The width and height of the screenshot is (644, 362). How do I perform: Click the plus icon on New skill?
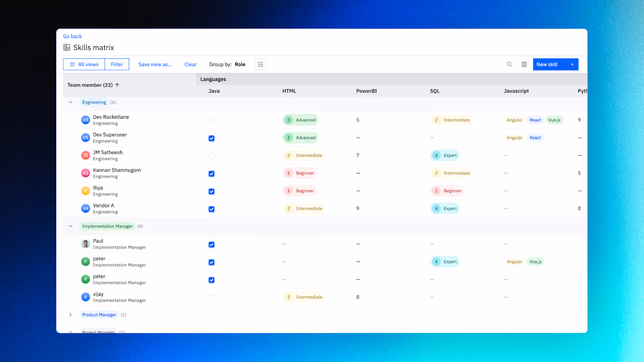(x=572, y=64)
